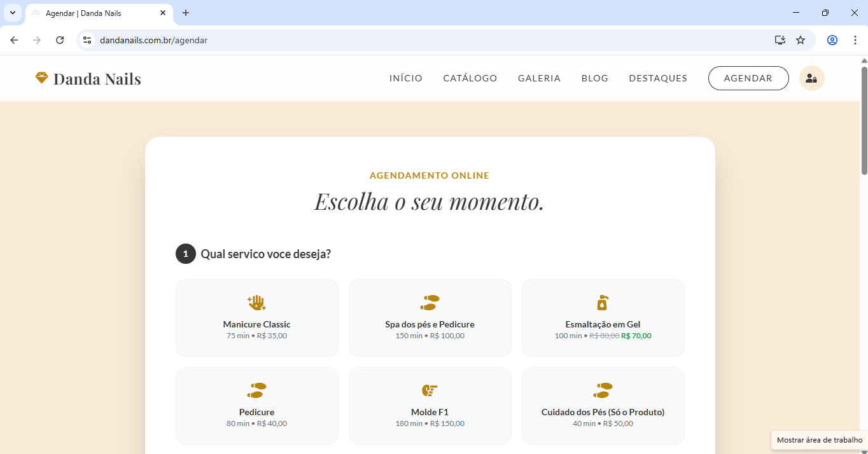Click the Danda Nails diamond logo

(x=41, y=78)
